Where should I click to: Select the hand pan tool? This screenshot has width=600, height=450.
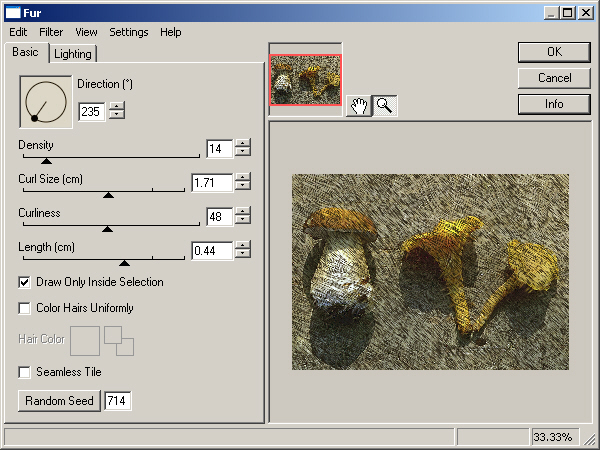click(x=359, y=106)
